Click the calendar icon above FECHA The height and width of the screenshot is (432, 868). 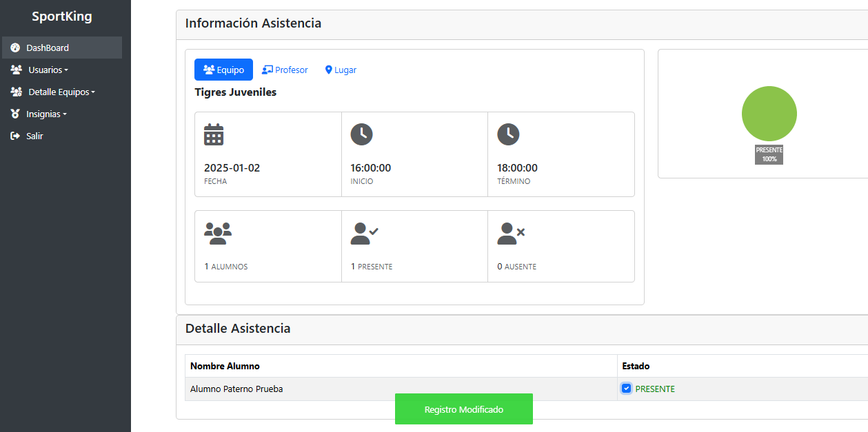click(214, 135)
